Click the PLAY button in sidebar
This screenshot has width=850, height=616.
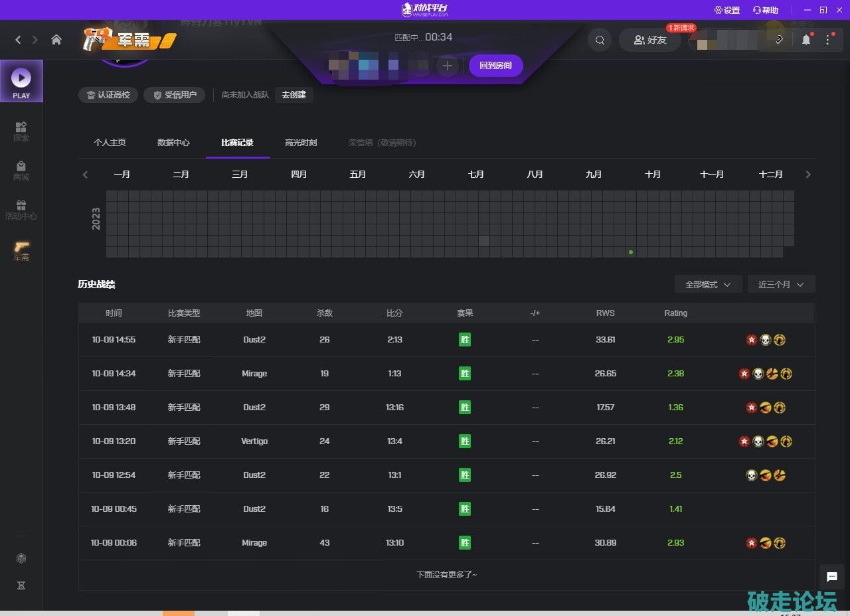coord(21,81)
